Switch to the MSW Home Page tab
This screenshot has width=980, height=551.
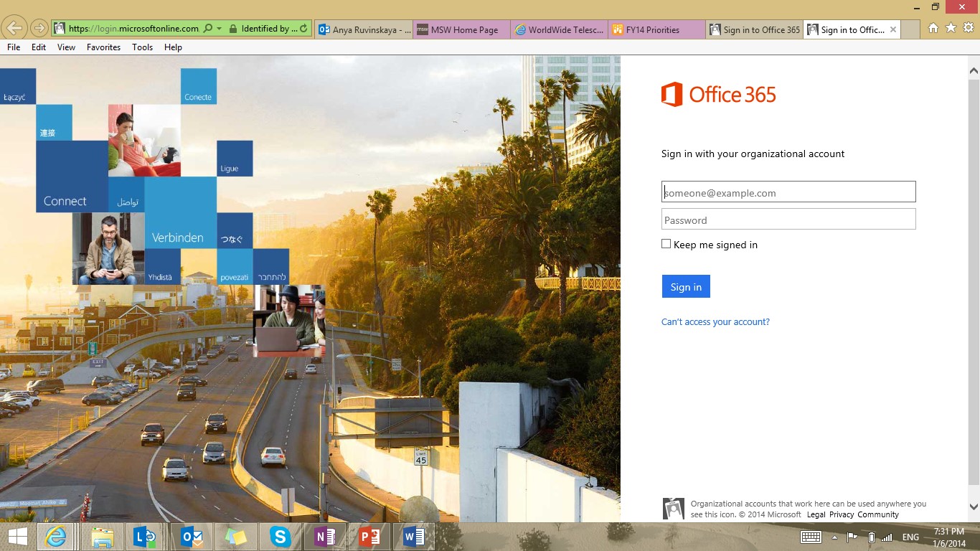coord(463,29)
